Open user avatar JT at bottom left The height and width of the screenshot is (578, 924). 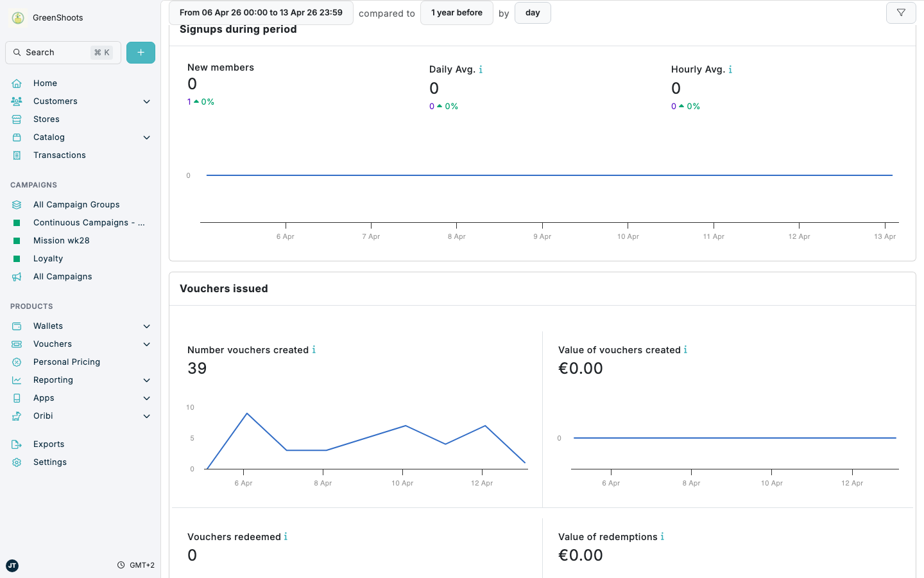pos(12,565)
